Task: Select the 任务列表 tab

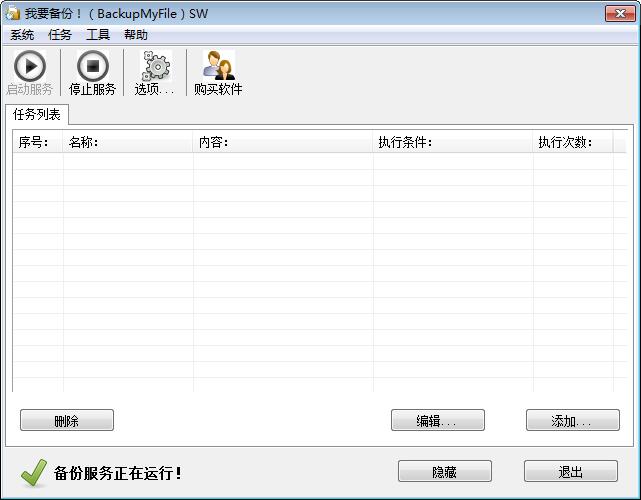Action: 37,114
